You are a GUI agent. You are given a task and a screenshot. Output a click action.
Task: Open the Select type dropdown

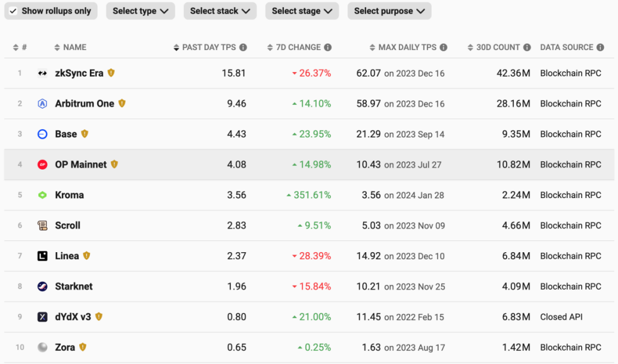click(141, 11)
